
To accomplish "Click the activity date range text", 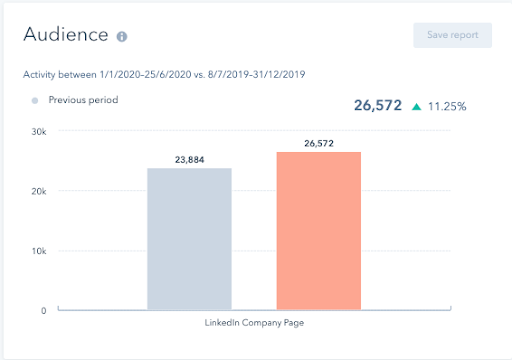I will pos(164,74).
